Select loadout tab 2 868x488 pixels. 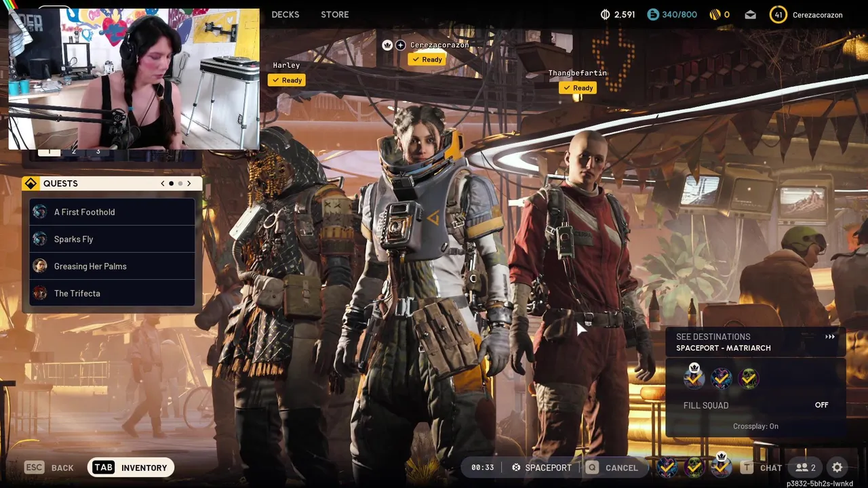(74, 152)
